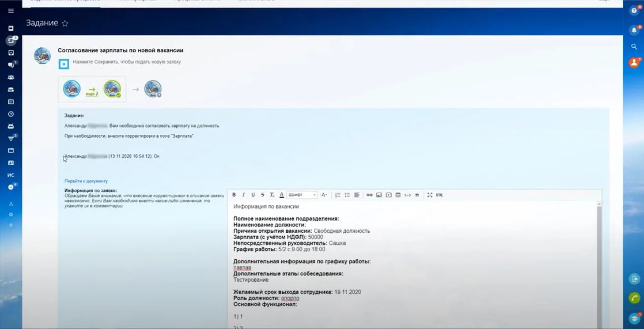The height and width of the screenshot is (329, 644).
Task: Insert an image via toolbar
Action: click(379, 195)
